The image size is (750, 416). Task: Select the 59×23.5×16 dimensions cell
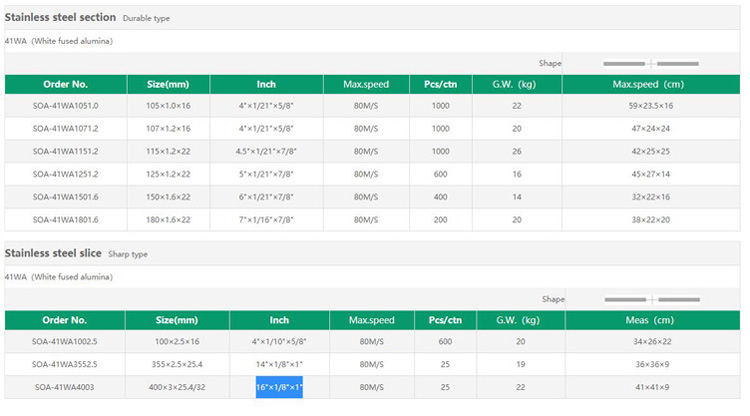[651, 105]
